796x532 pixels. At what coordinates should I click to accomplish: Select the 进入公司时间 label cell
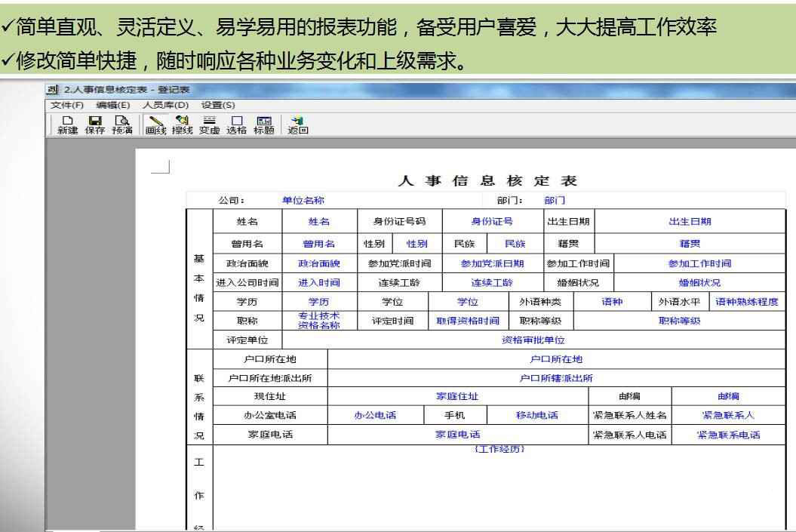pyautogui.click(x=247, y=283)
